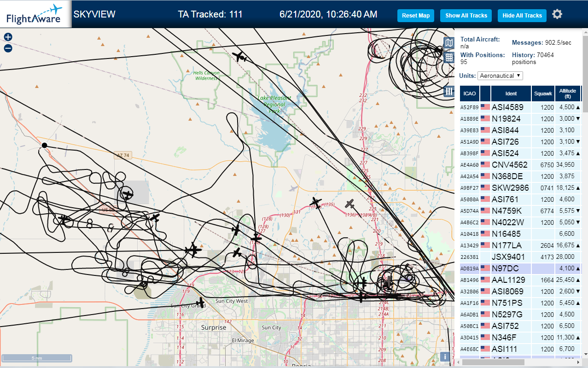
Task: Open the map layer switcher icon
Action: (449, 43)
